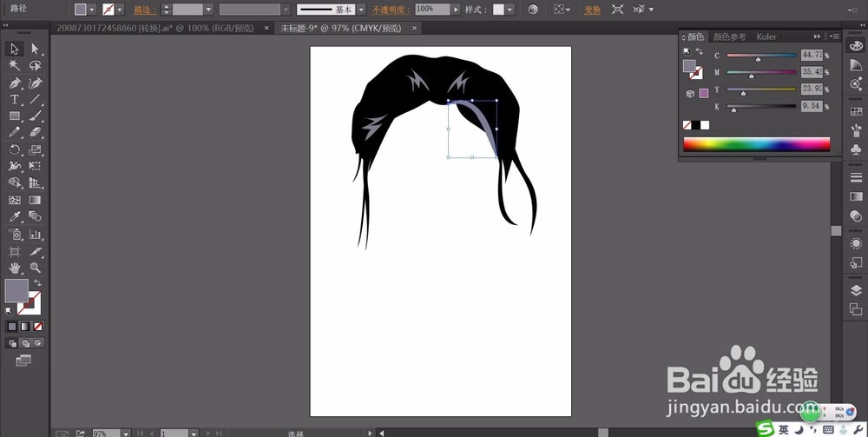Select the Line Segment tool

[x=36, y=100]
